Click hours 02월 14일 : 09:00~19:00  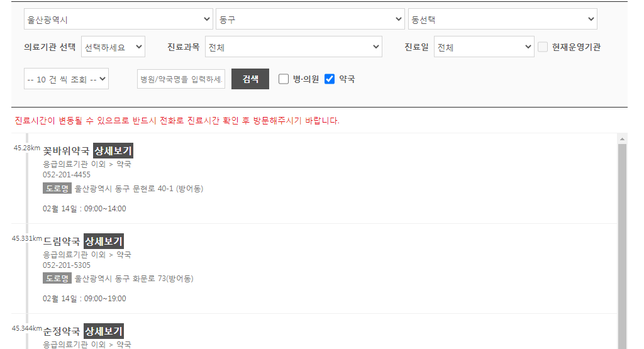pos(84,299)
